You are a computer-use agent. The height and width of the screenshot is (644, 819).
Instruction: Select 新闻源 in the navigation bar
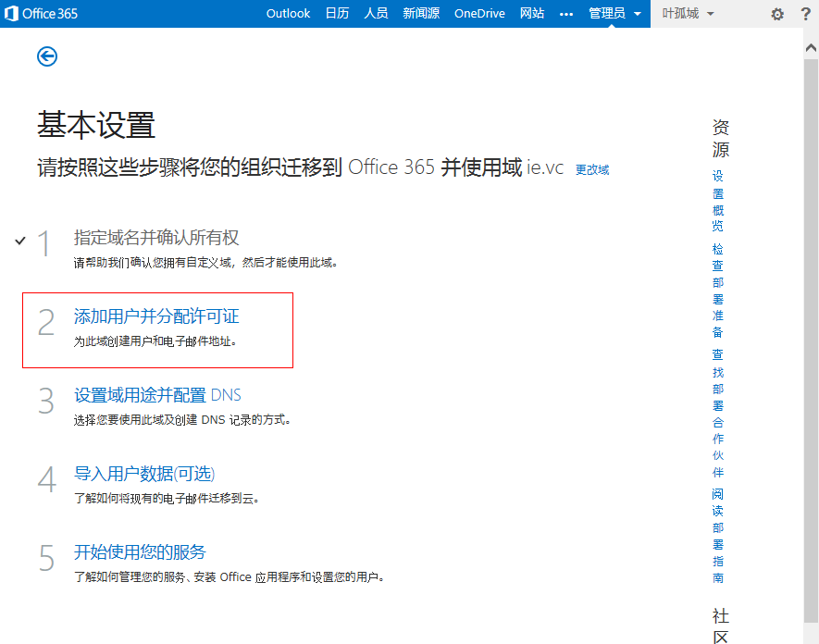[x=421, y=14]
